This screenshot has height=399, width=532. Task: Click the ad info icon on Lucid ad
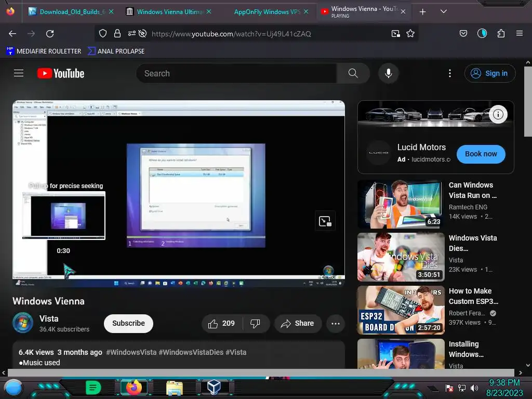pos(498,114)
